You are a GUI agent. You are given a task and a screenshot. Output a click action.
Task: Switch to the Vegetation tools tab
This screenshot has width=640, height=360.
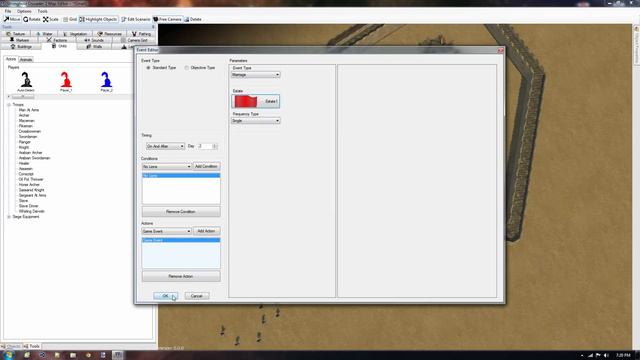pyautogui.click(x=75, y=34)
